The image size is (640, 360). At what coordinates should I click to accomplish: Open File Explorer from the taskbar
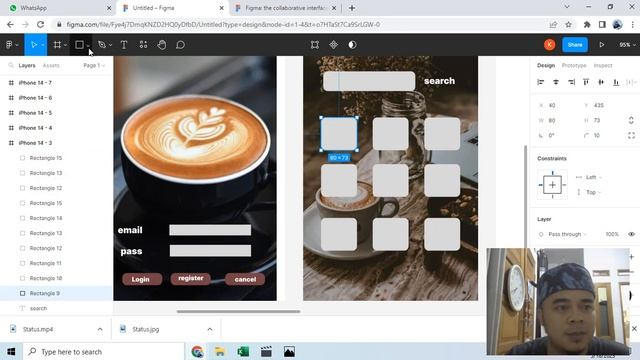pyautogui.click(x=220, y=351)
